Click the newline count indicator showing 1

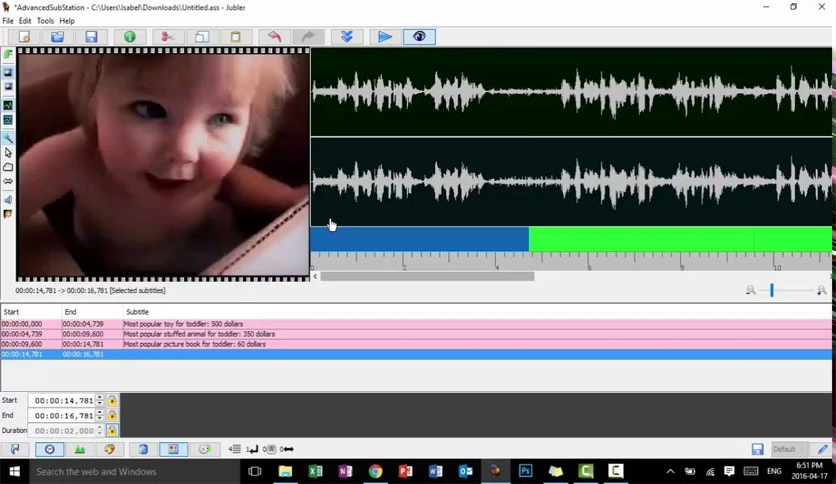[x=252, y=449]
